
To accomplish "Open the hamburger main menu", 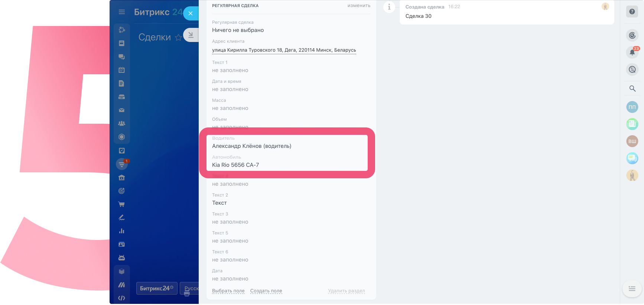I will 121,12.
